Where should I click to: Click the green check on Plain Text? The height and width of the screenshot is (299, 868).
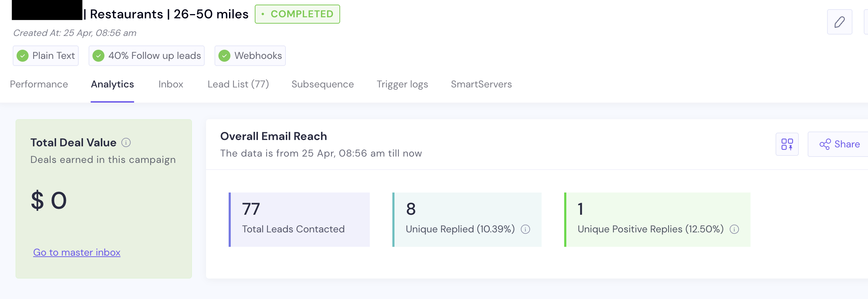pyautogui.click(x=23, y=56)
